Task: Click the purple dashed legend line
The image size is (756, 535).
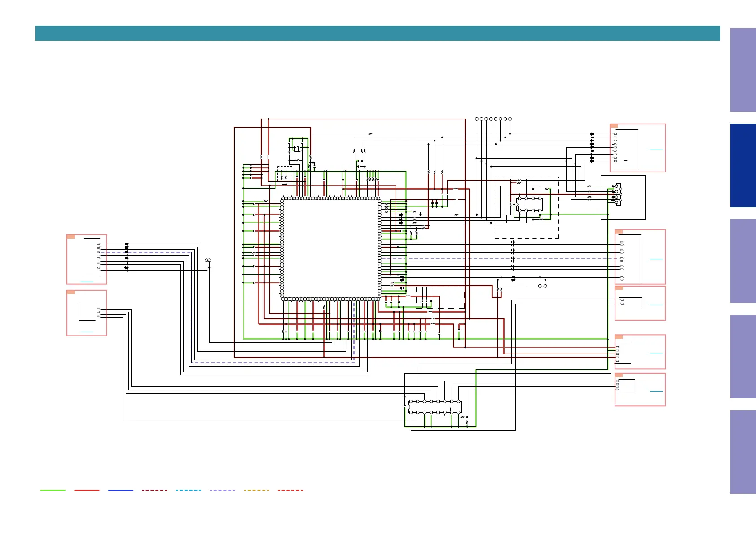Action: (x=222, y=490)
